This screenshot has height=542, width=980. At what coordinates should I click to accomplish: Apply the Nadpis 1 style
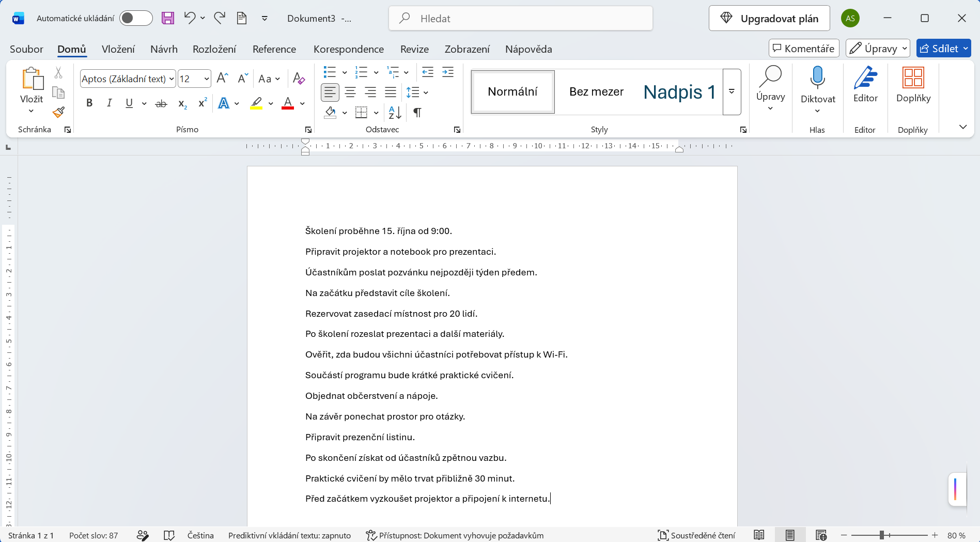(679, 92)
